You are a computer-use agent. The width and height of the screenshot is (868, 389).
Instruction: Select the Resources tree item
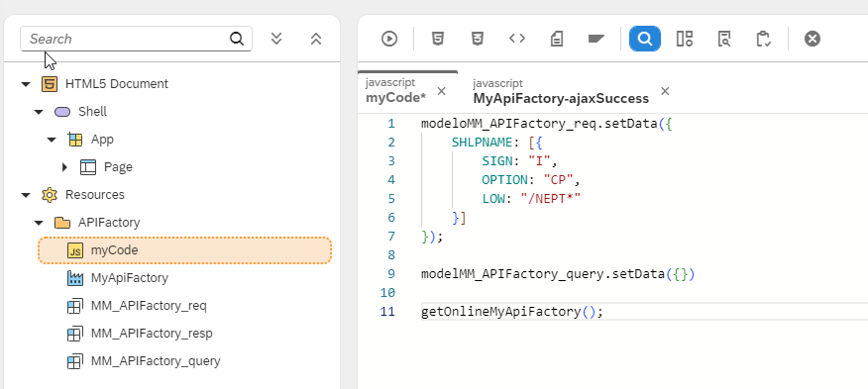tap(95, 195)
